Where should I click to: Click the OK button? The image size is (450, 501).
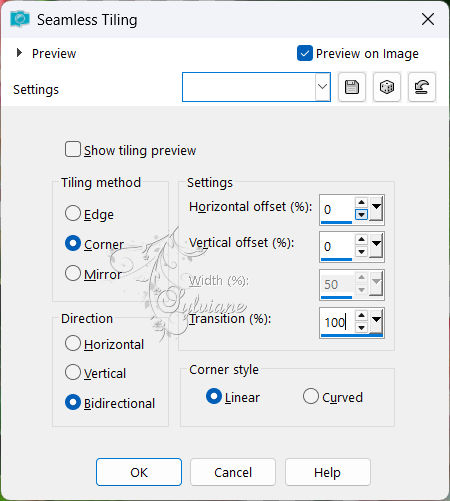139,472
